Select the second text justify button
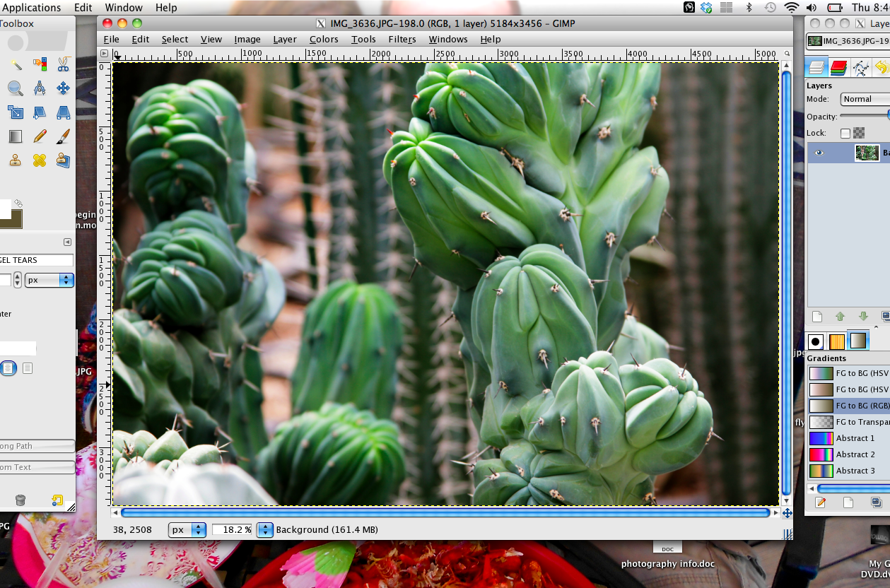 (28, 368)
